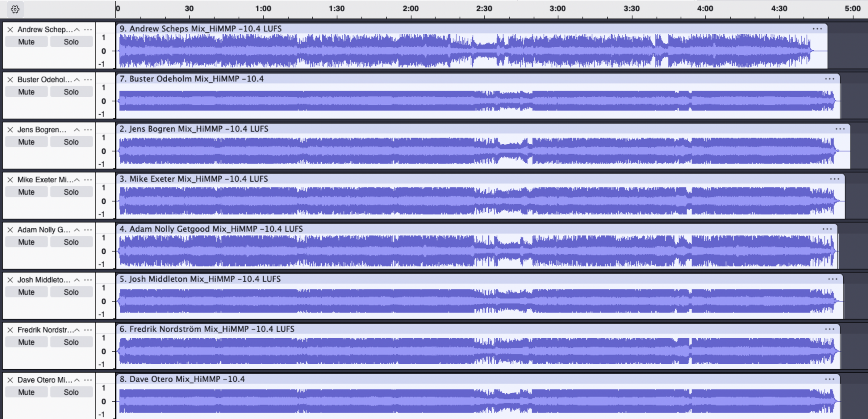Collapse the Mike Exeter track

point(77,180)
